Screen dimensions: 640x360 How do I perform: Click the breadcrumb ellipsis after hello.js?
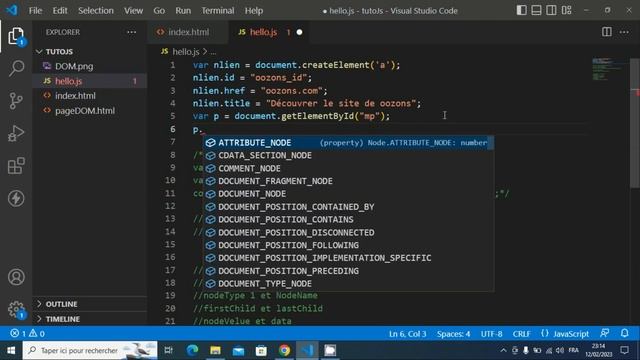tap(213, 52)
